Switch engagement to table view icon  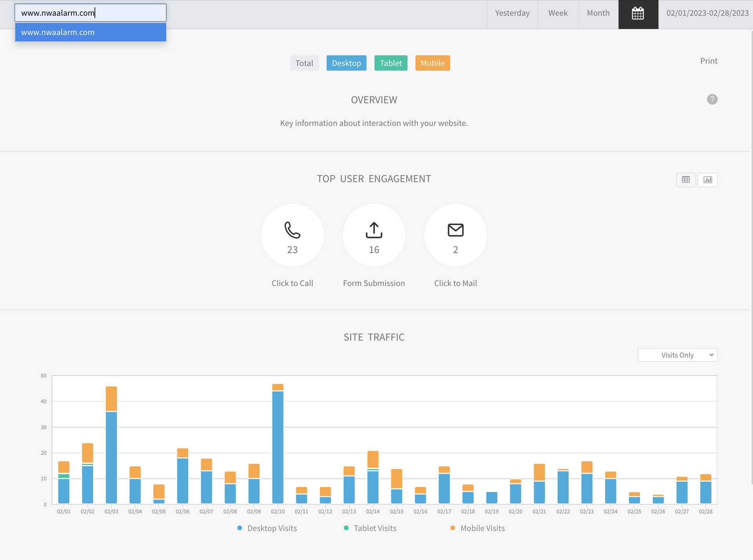point(686,180)
